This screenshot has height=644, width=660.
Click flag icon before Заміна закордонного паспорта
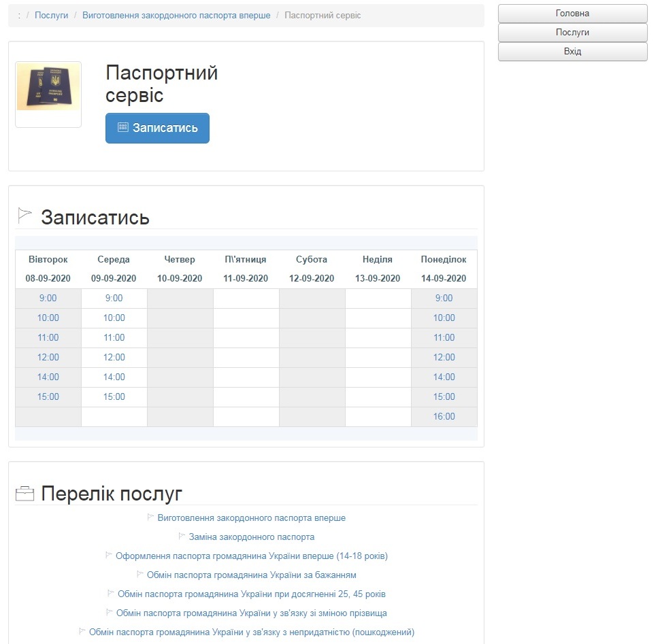pyautogui.click(x=182, y=536)
